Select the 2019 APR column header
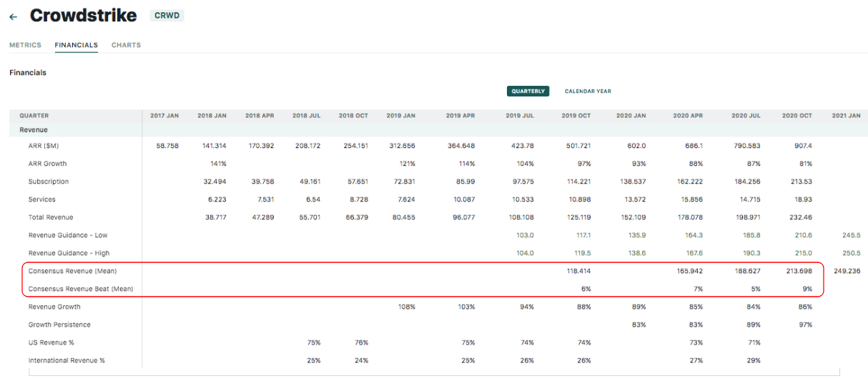Screen dimensions: 868x386 click(460, 116)
